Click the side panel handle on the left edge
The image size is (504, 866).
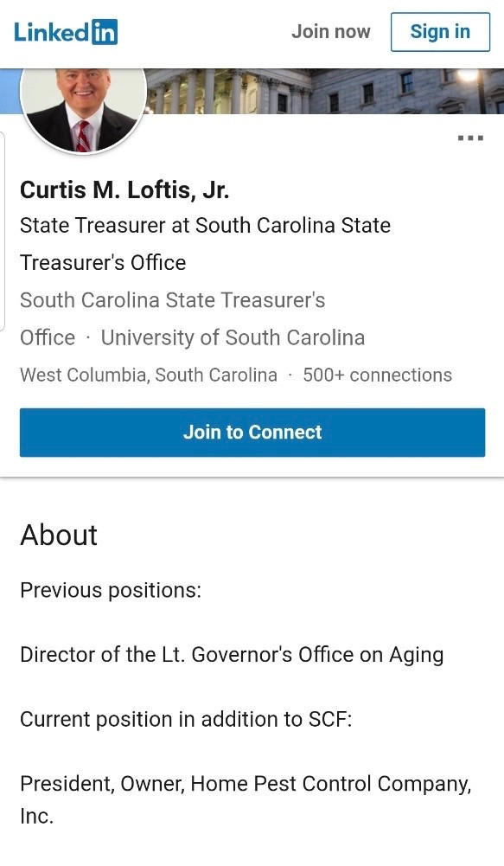[3, 231]
